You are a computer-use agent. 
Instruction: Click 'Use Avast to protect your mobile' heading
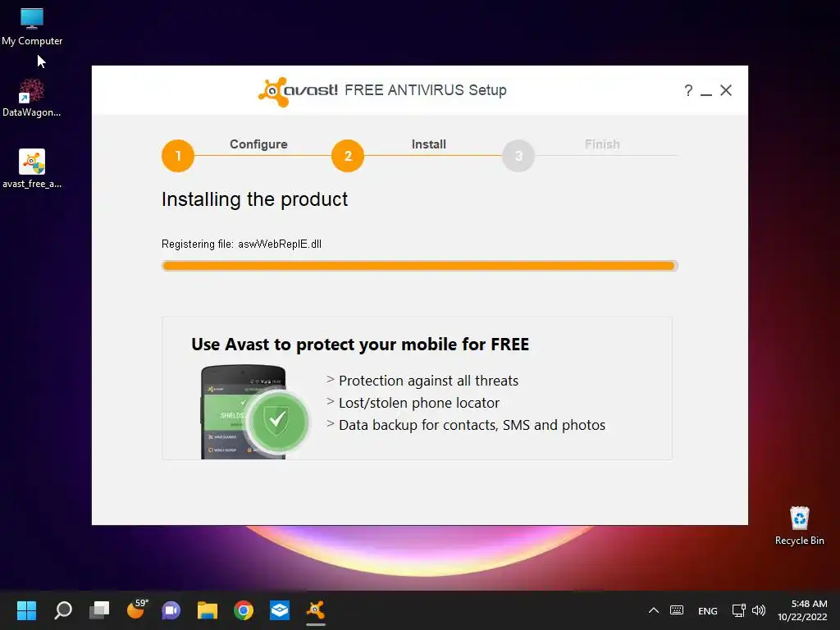[360, 344]
